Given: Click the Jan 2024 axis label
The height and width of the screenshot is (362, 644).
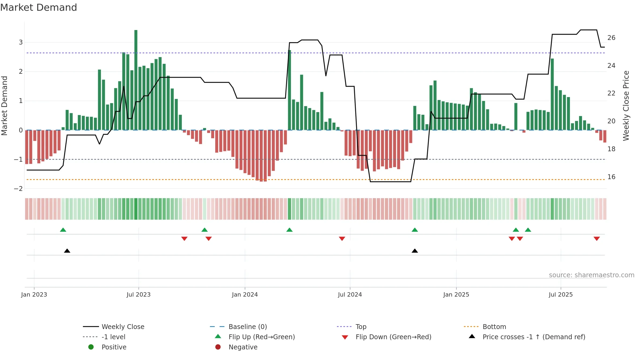Looking at the screenshot, I should tap(245, 294).
